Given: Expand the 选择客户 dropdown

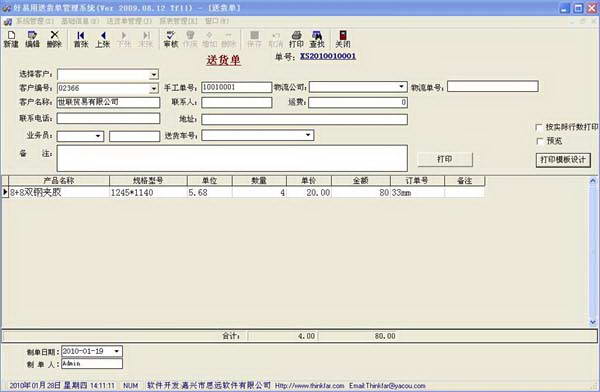Looking at the screenshot, I should pyautogui.click(x=153, y=74).
